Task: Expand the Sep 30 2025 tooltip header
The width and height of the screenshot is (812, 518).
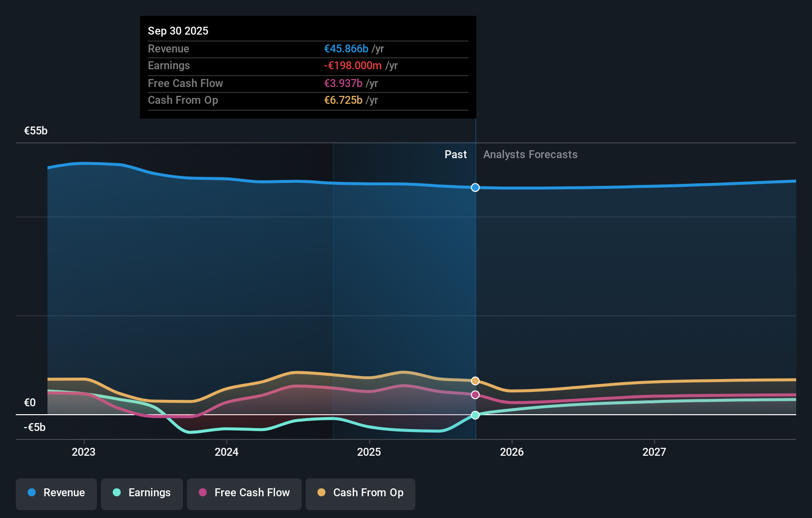Action: (178, 30)
